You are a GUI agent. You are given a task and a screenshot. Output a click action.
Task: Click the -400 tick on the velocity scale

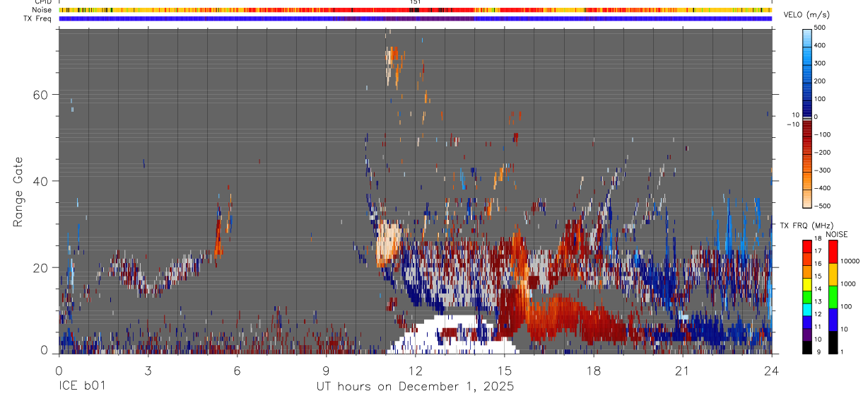pos(823,189)
